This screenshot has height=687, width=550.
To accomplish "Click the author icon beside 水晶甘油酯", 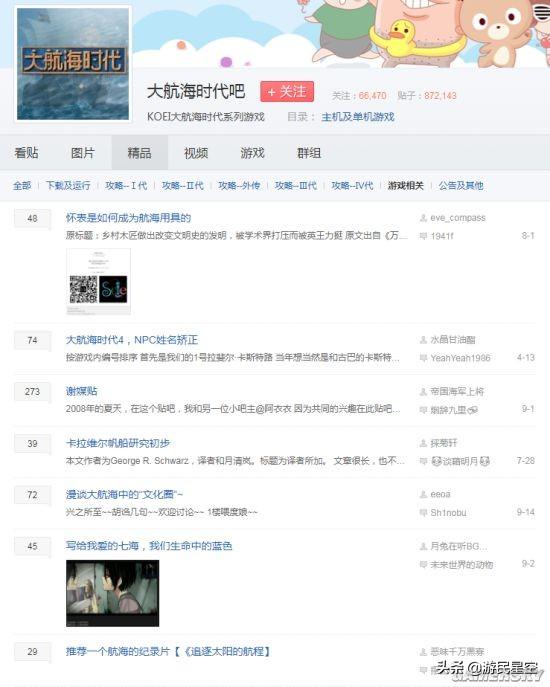I will pyautogui.click(x=423, y=340).
